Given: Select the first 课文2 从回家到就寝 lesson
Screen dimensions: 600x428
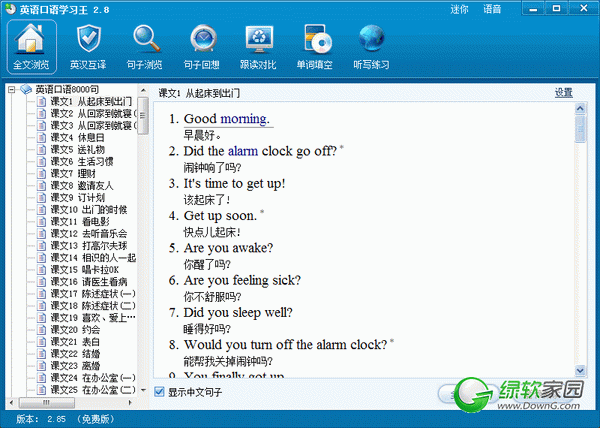Looking at the screenshot, I should point(93,114).
